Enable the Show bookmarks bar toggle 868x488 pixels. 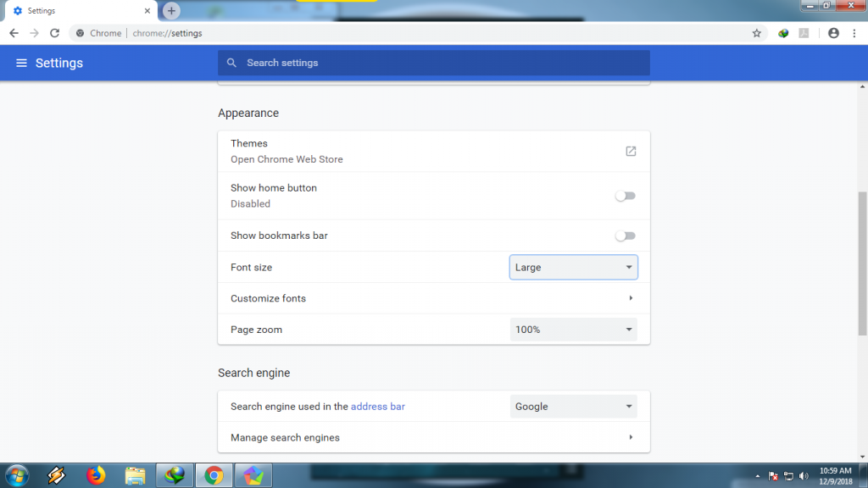tap(626, 236)
